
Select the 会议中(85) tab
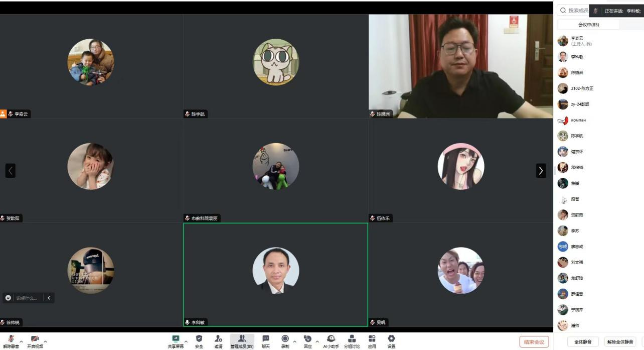(x=588, y=25)
